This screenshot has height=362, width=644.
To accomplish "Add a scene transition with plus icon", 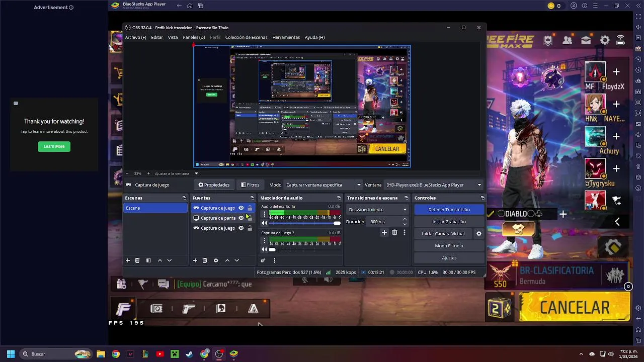I will pos(384,232).
